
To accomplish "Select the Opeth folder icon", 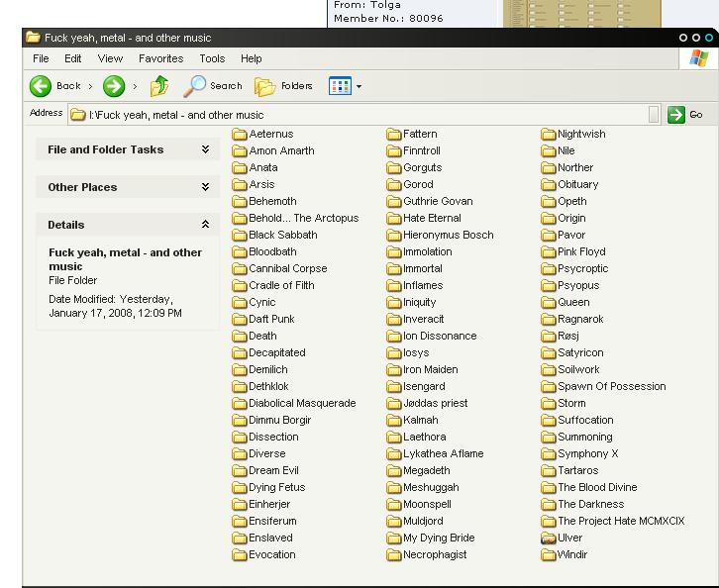I will [x=549, y=202].
